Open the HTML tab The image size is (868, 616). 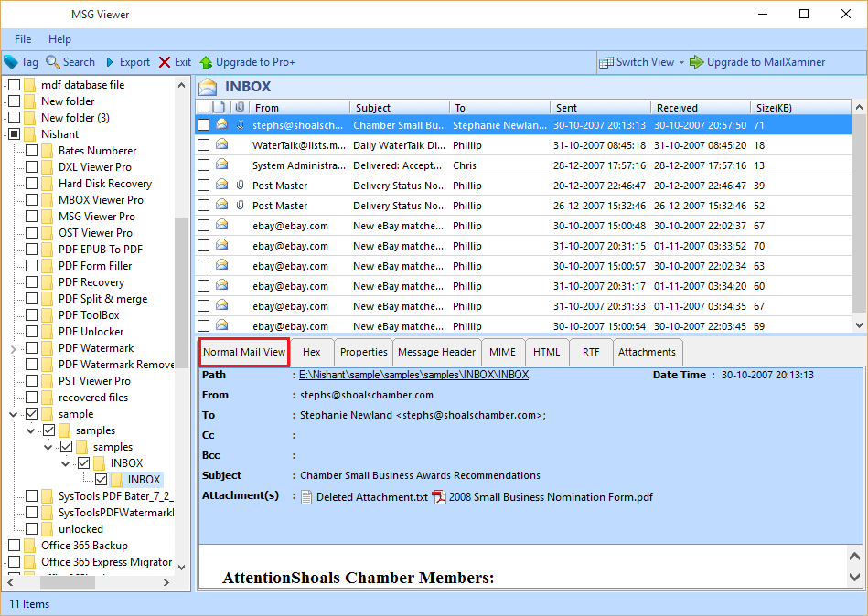point(546,352)
